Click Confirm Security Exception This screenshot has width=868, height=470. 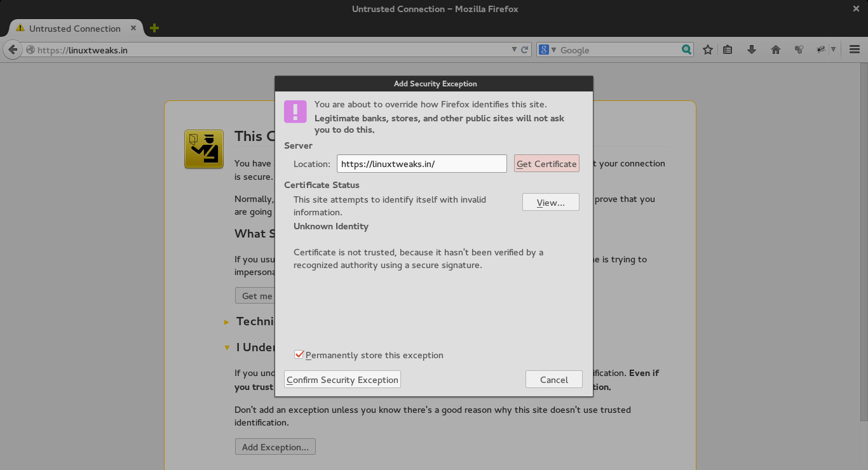pyautogui.click(x=342, y=379)
